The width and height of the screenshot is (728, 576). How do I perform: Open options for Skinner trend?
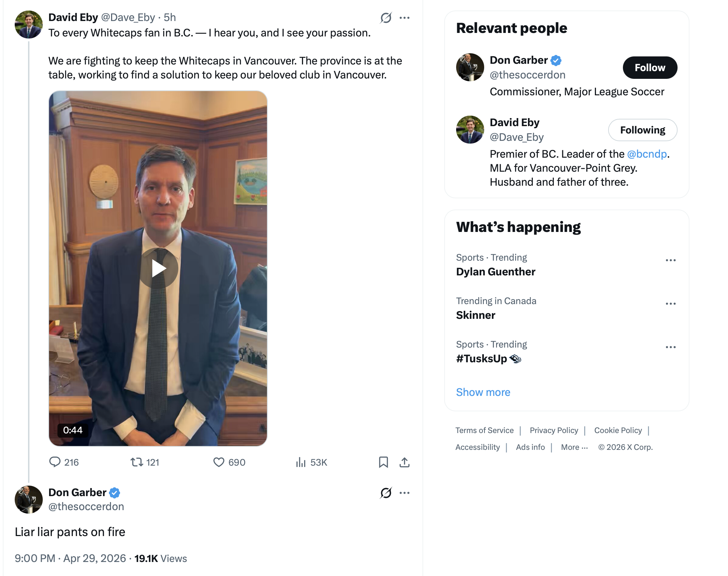(671, 303)
